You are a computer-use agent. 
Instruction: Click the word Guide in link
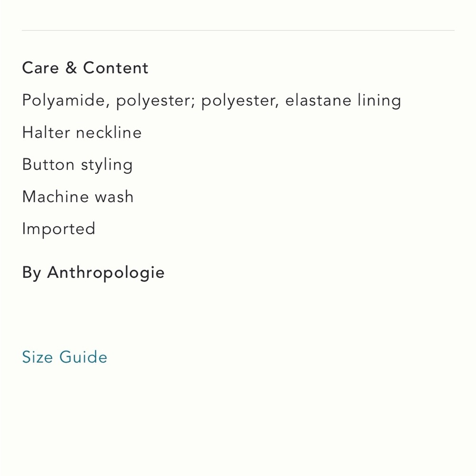(83, 357)
